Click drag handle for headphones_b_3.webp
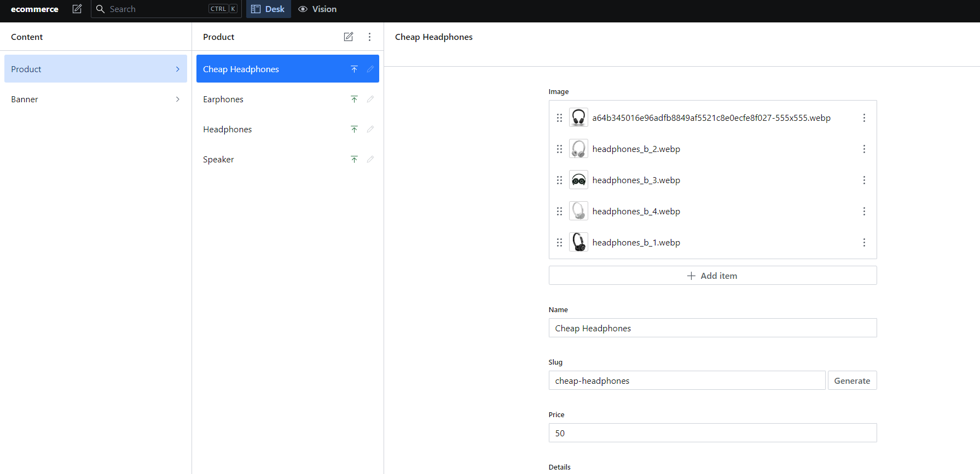 tap(559, 180)
